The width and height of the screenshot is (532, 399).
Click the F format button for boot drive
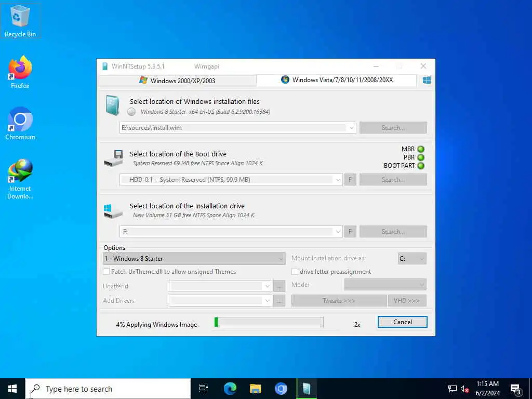[350, 179]
